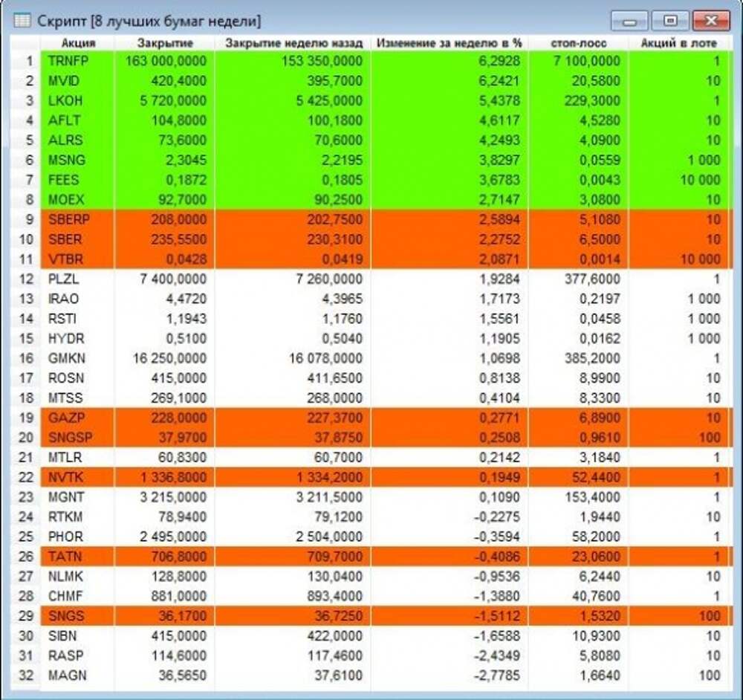Select the стоп-лосс column header
Screen dimensions: 743x700
[580, 43]
